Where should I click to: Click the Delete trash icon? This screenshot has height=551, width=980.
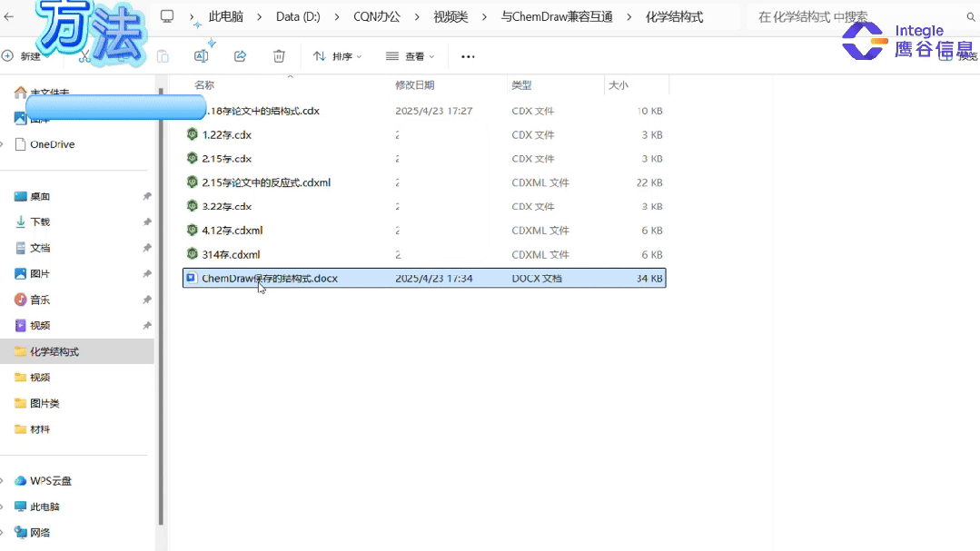280,56
